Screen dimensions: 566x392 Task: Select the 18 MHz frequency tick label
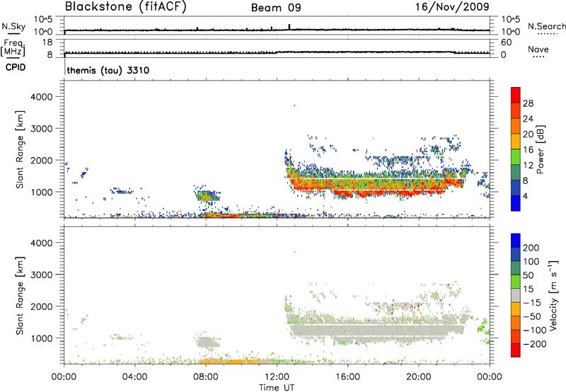click(x=47, y=42)
